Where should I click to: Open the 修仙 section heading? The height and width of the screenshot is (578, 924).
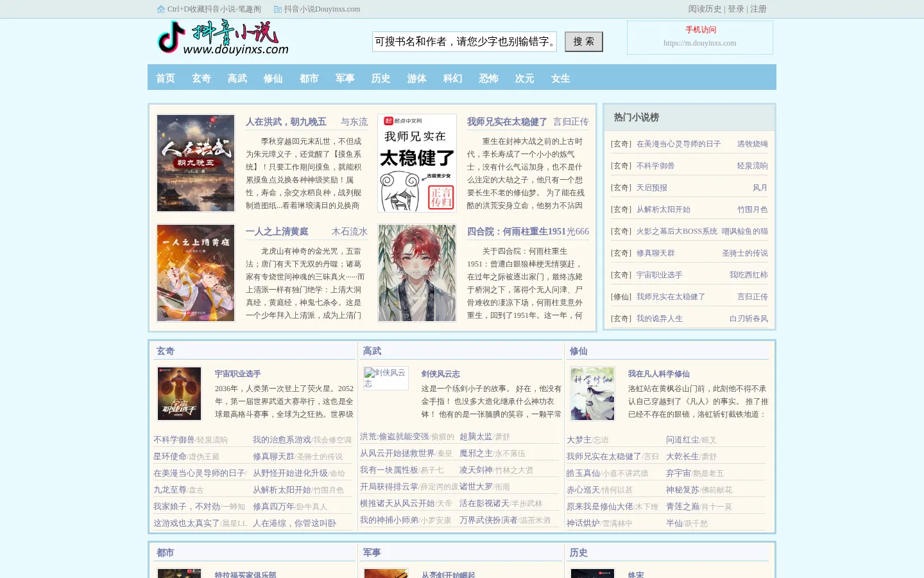(579, 351)
